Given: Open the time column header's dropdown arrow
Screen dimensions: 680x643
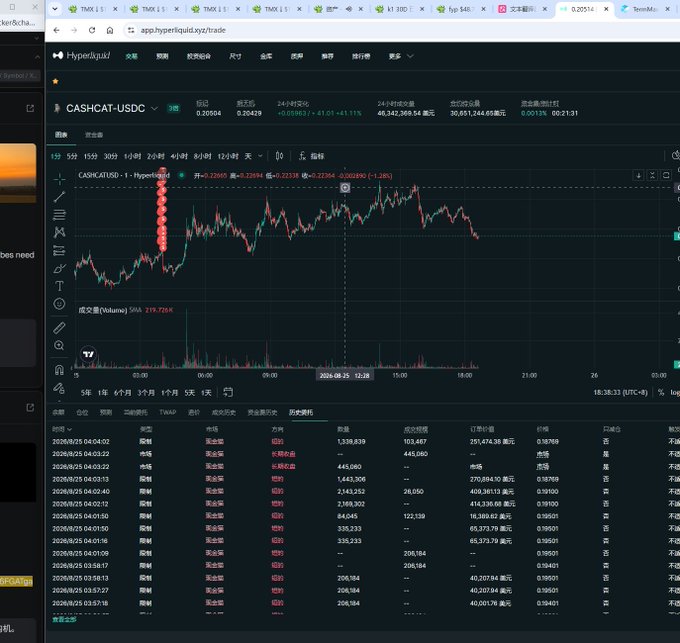Looking at the screenshot, I should pyautogui.click(x=69, y=429).
